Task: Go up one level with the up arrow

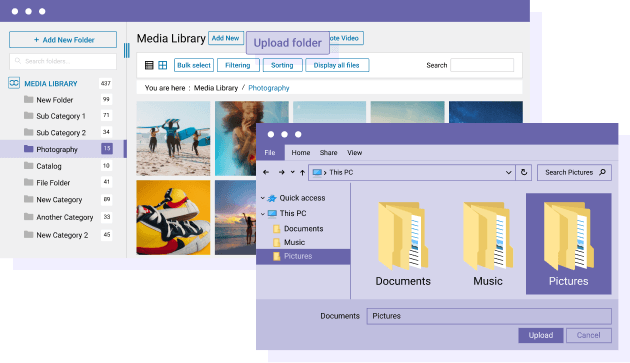Action: (302, 172)
